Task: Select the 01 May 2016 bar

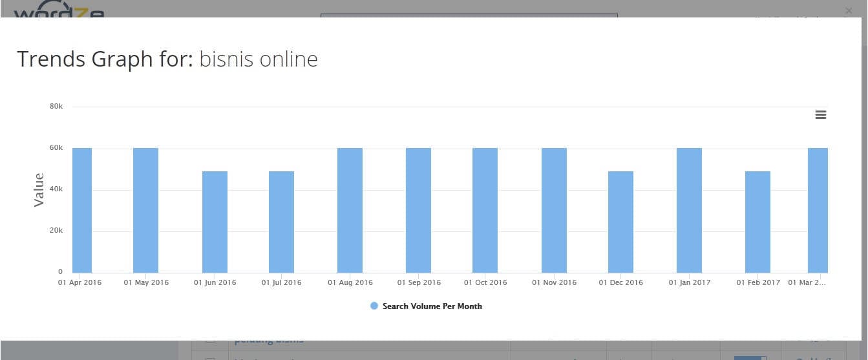Action: (145, 210)
